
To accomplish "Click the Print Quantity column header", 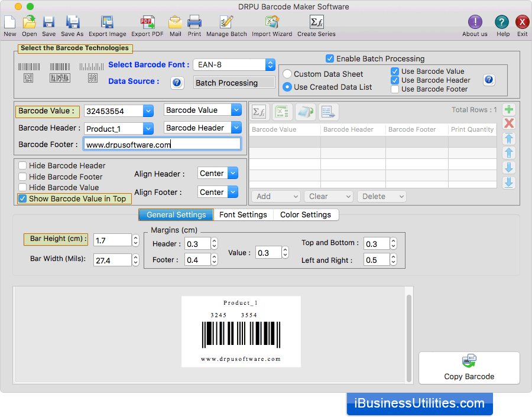I will [x=472, y=129].
